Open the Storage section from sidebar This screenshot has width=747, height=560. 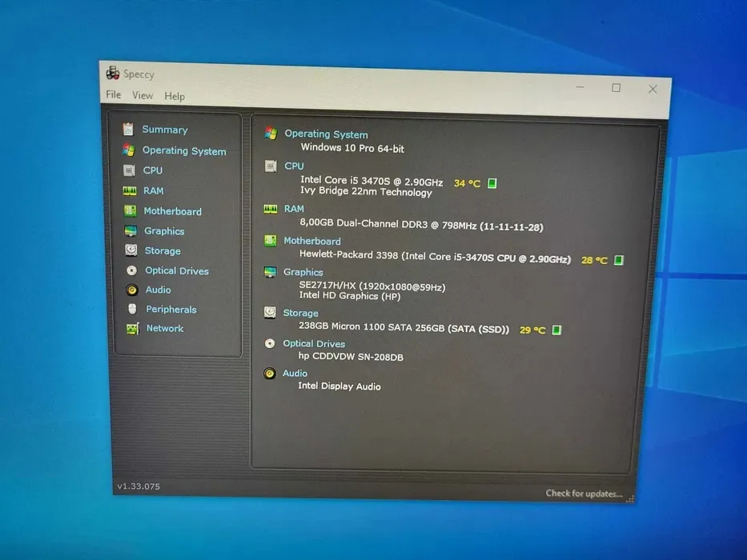point(163,251)
